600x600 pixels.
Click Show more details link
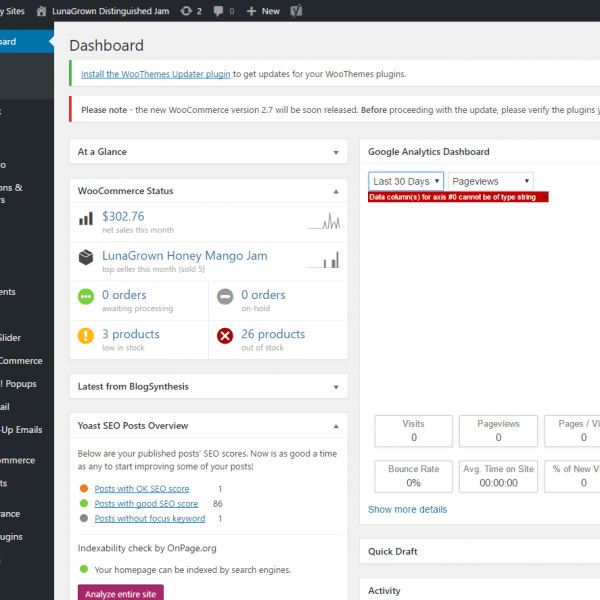click(407, 510)
